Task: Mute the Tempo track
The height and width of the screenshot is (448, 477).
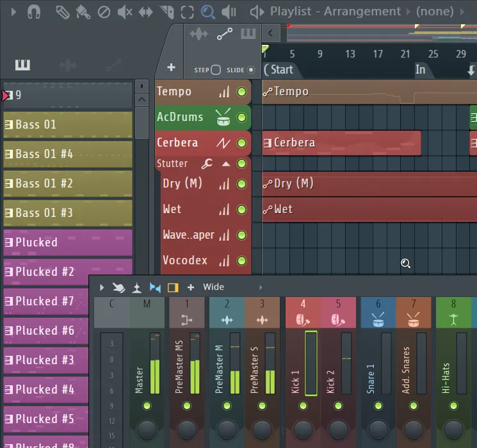Action: (241, 92)
